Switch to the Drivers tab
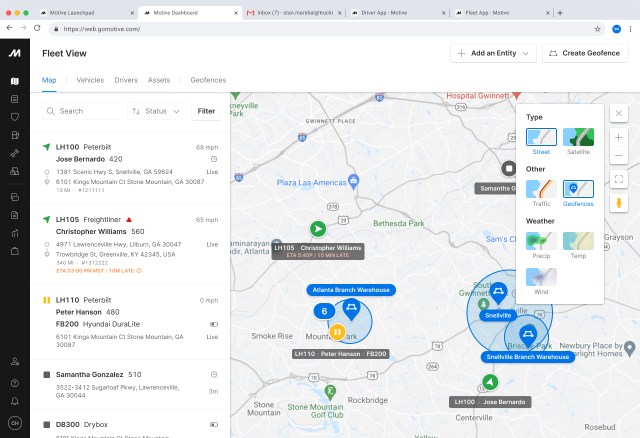This screenshot has height=438, width=640. click(x=126, y=80)
